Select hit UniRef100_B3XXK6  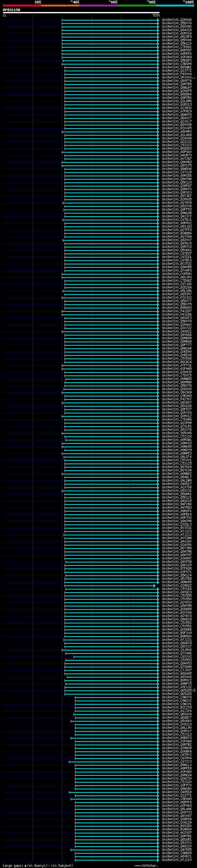[x=177, y=612]
